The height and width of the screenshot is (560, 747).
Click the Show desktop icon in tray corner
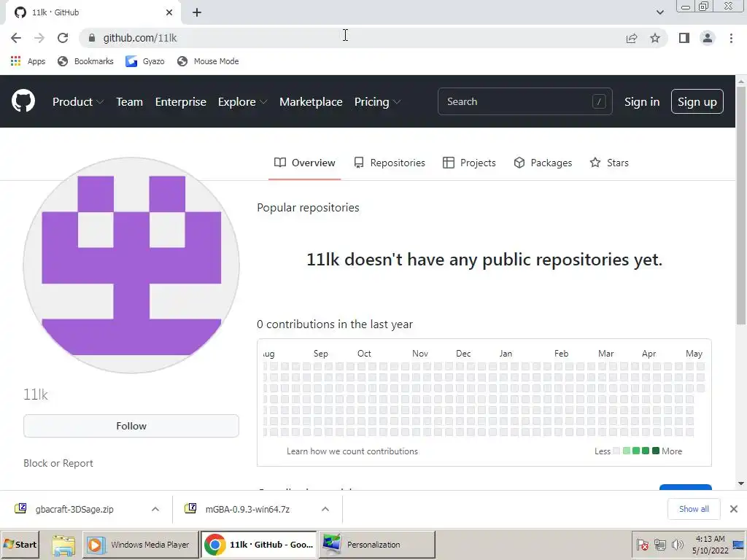tap(739, 545)
